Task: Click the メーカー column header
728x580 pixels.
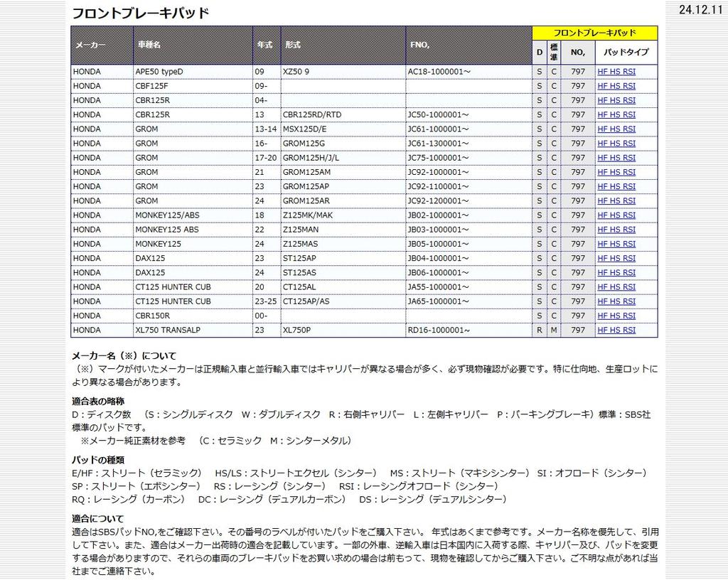Action: 90,45
